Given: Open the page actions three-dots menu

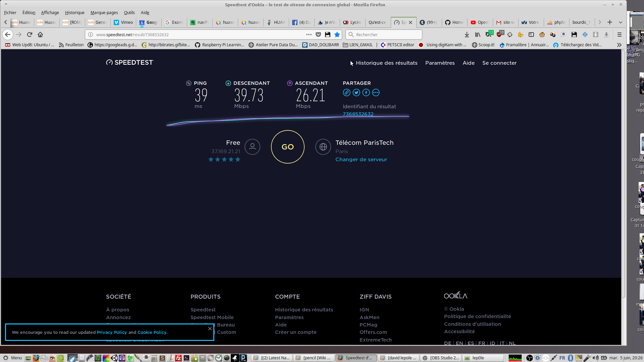Looking at the screenshot, I should tap(309, 35).
